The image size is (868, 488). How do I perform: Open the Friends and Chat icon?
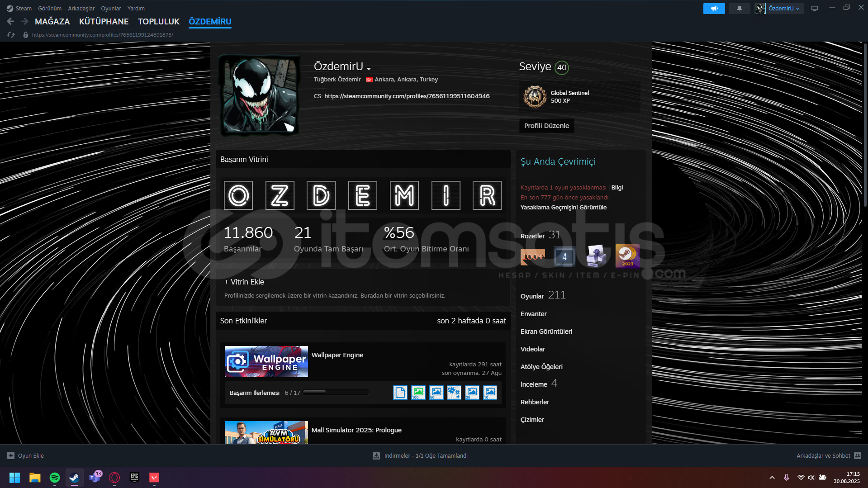click(x=858, y=455)
